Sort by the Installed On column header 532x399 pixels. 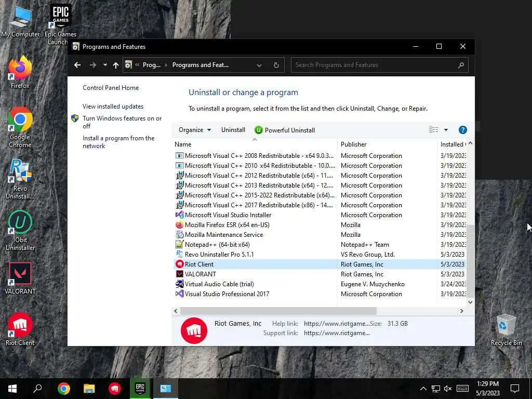point(452,144)
